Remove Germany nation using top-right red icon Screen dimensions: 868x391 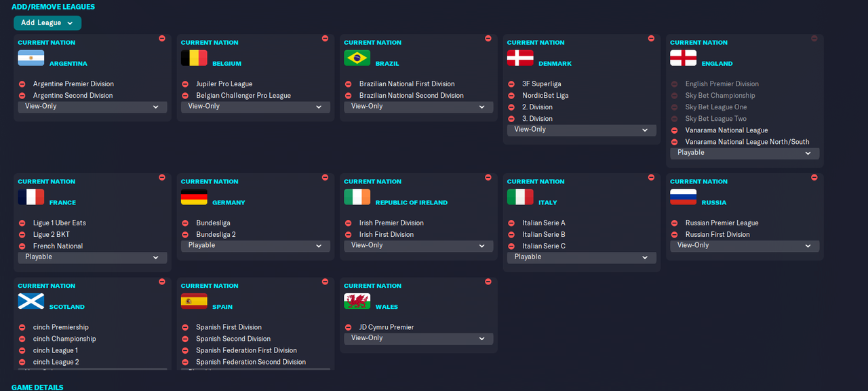pos(325,177)
